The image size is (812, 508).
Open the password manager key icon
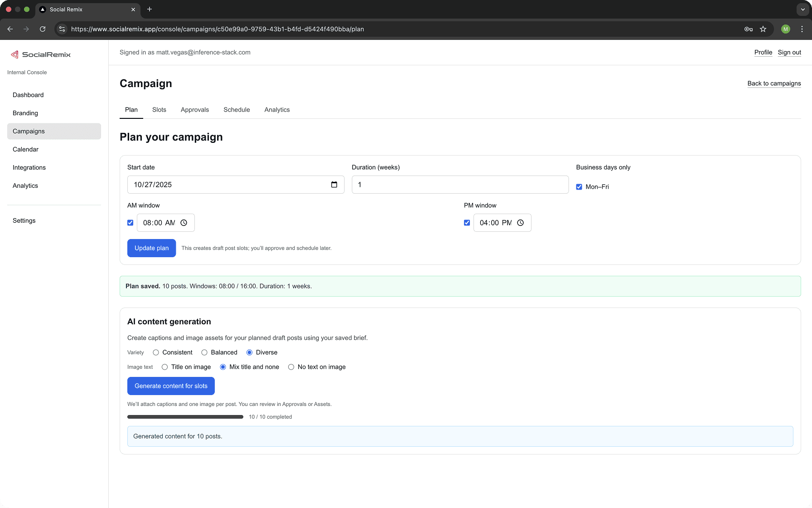coord(749,29)
